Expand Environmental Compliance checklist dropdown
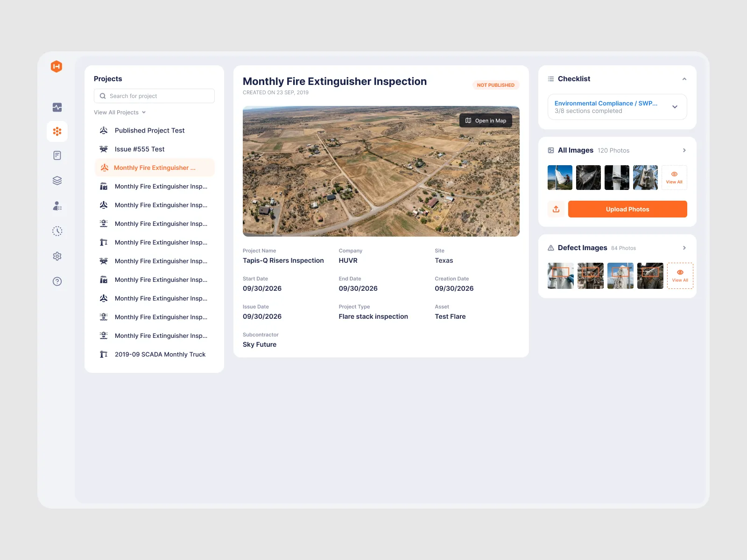747x560 pixels. pos(675,107)
